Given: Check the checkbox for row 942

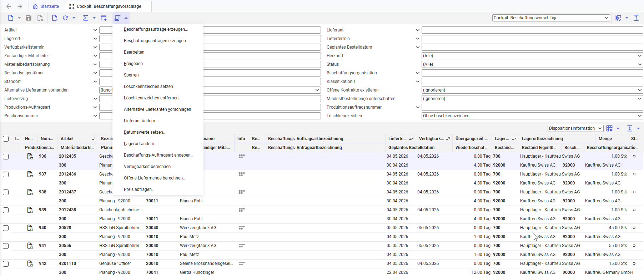Looking at the screenshot, I should tap(6, 264).
